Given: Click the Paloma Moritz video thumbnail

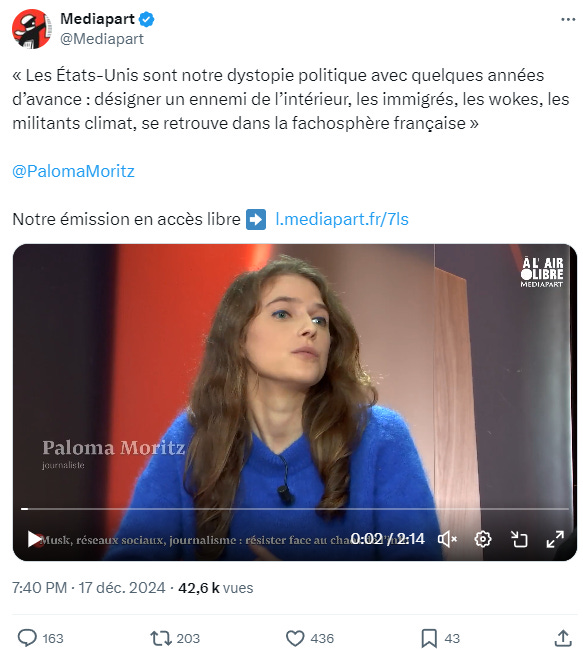Looking at the screenshot, I should pos(295,373).
